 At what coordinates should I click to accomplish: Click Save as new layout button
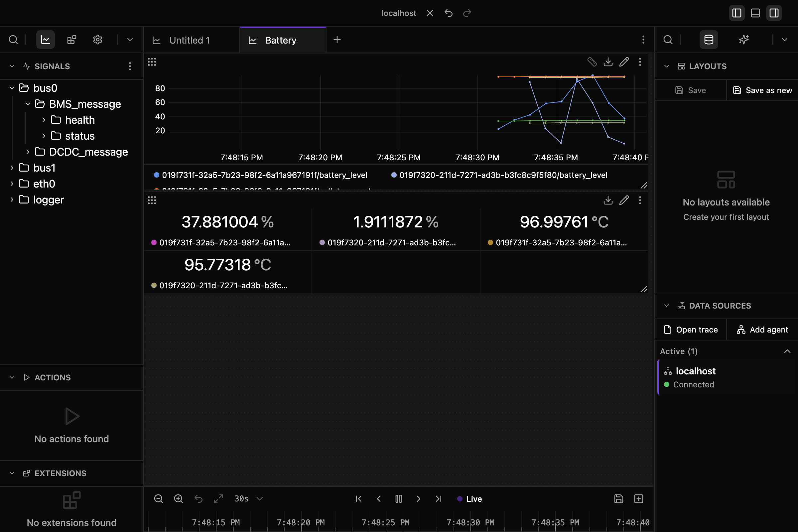(762, 90)
